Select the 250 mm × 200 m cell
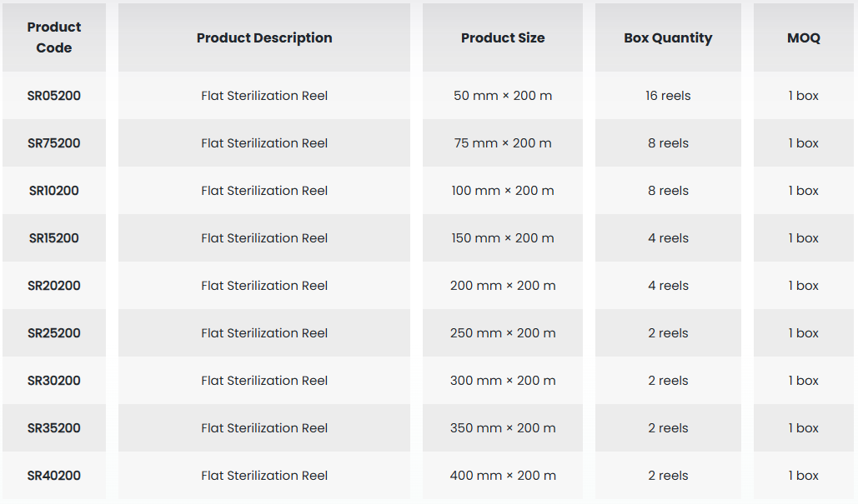 click(503, 333)
